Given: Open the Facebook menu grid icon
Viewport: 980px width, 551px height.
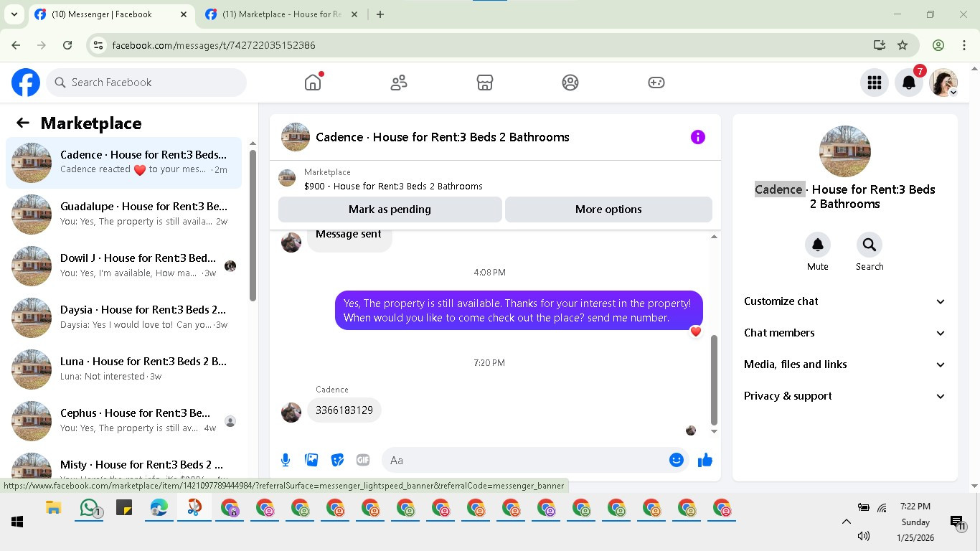Looking at the screenshot, I should 874,83.
